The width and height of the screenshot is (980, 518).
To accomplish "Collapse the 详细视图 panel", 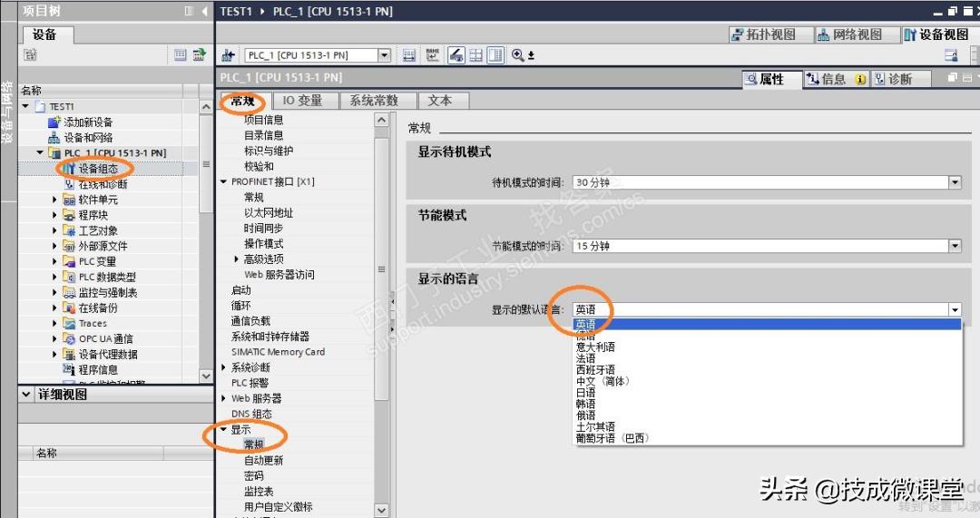I will tap(25, 395).
